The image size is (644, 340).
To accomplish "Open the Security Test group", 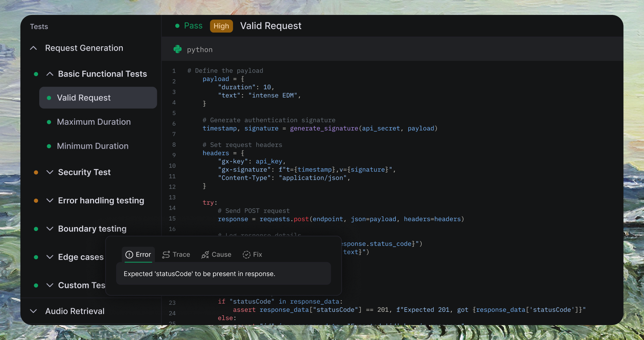I will tap(84, 172).
